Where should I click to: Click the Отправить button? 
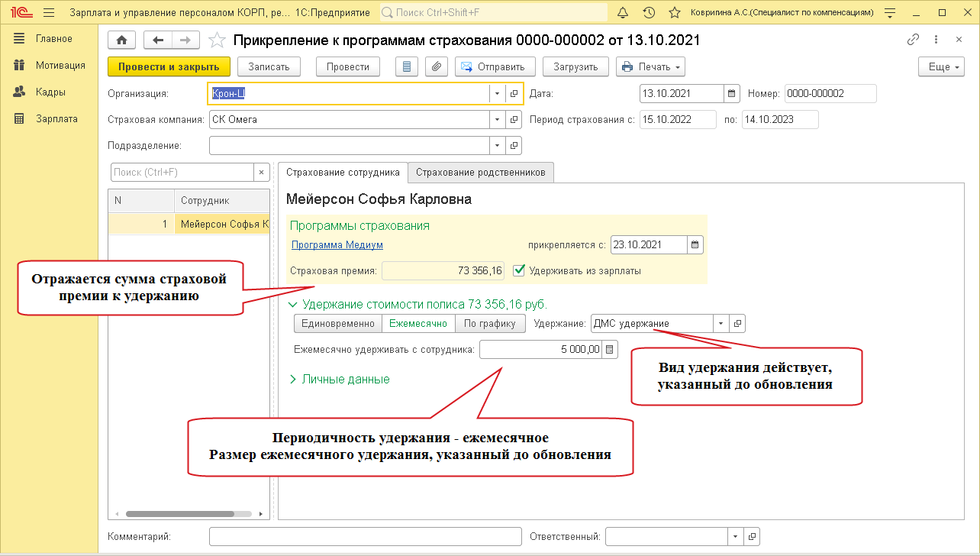click(x=495, y=66)
